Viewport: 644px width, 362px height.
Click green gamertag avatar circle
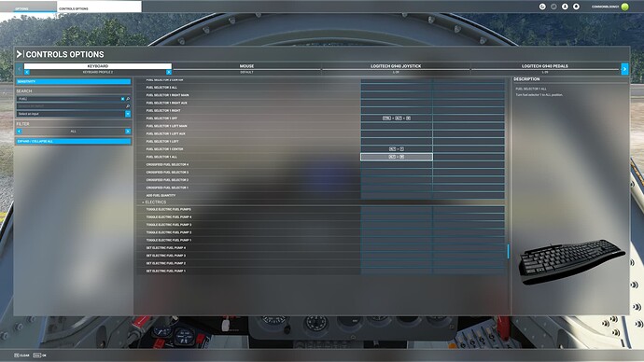624,7
